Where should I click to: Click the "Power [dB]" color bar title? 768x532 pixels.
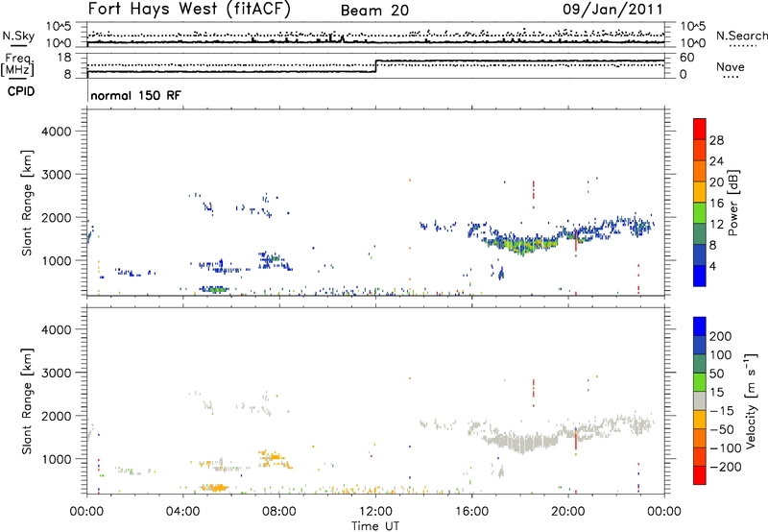[732, 203]
